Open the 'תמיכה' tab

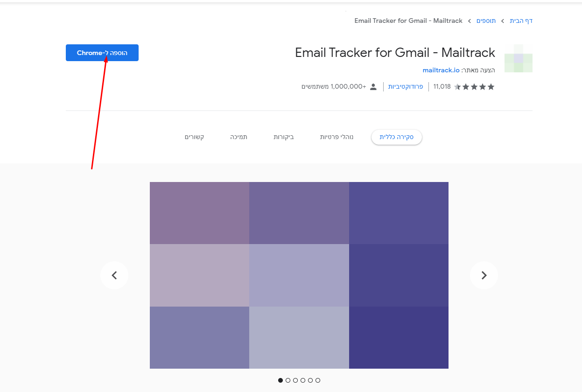[x=238, y=137]
